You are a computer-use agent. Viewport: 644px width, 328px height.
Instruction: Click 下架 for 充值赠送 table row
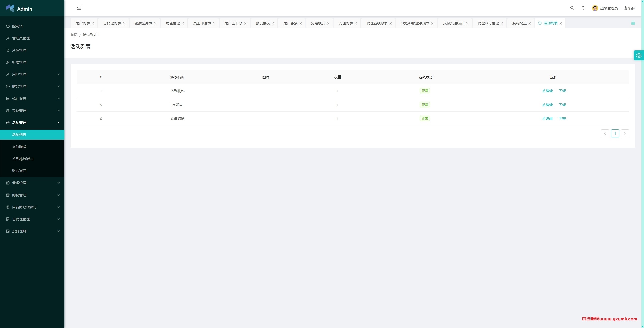(x=562, y=119)
